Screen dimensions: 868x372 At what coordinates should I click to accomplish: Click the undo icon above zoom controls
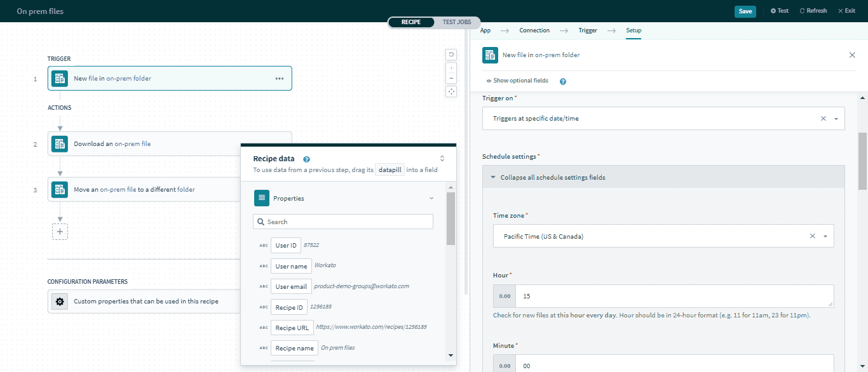451,55
